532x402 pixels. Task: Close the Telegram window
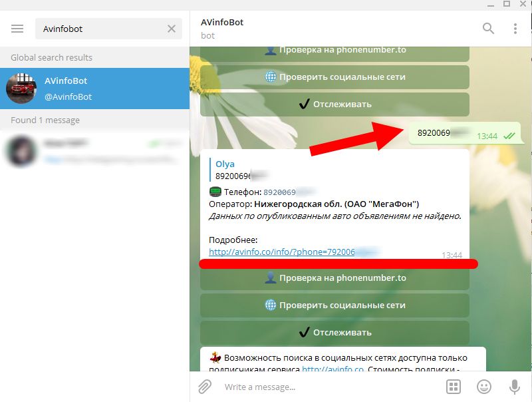click(x=523, y=4)
